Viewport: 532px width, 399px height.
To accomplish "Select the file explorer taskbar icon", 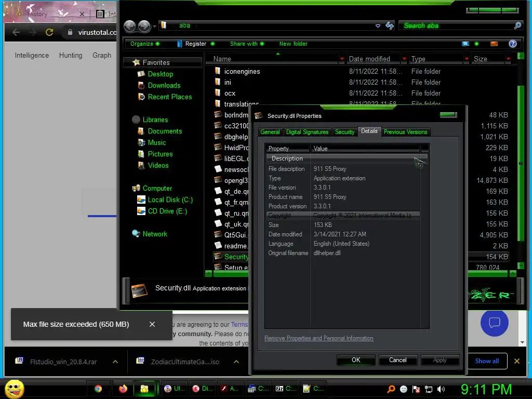I will coord(144,389).
